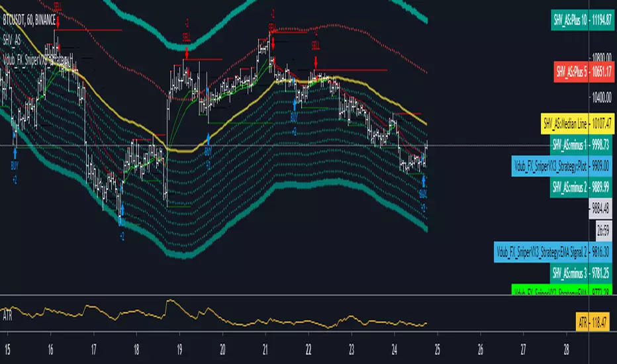Image resolution: width=617 pixels, height=364 pixels.
Task: Click the rightmost blue BUY arrow marker
Action: click(x=424, y=179)
